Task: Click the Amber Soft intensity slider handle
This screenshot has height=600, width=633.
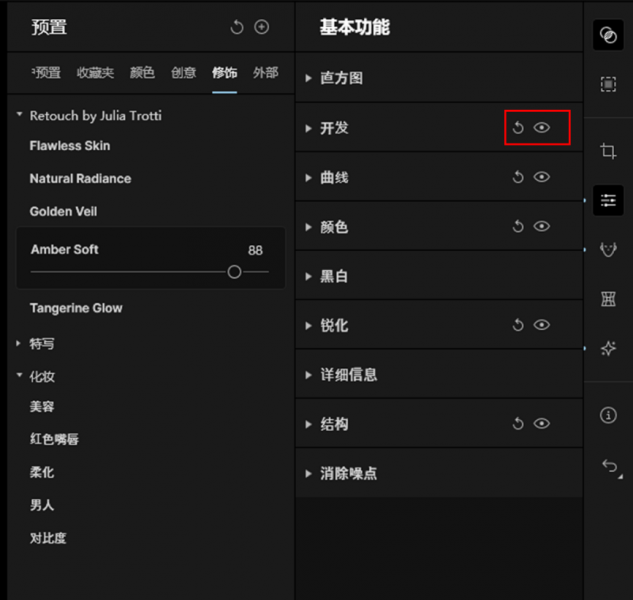Action: click(234, 272)
